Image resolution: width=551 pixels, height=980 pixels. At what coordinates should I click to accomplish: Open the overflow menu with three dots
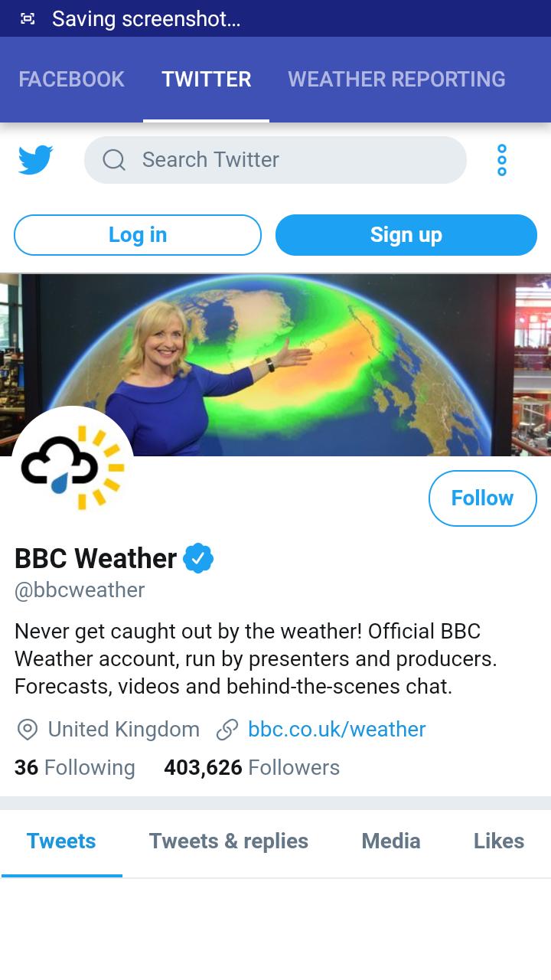502,159
